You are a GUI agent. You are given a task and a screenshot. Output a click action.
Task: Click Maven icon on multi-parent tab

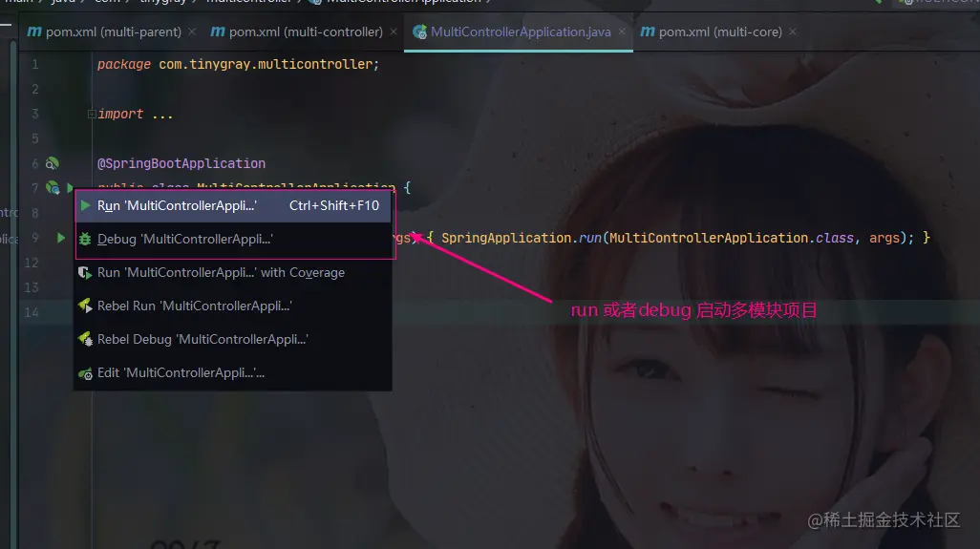34,32
